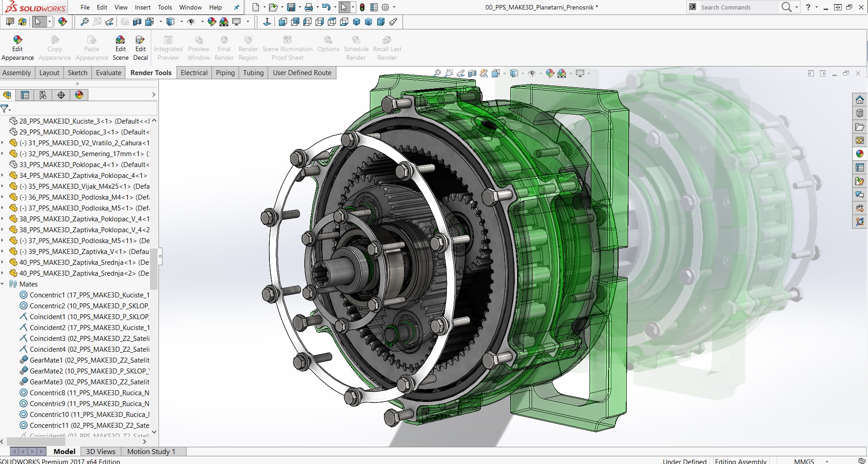Screen dimensions: 868x464
Task: Switch to the Motion Study 1 tab
Action: (151, 451)
